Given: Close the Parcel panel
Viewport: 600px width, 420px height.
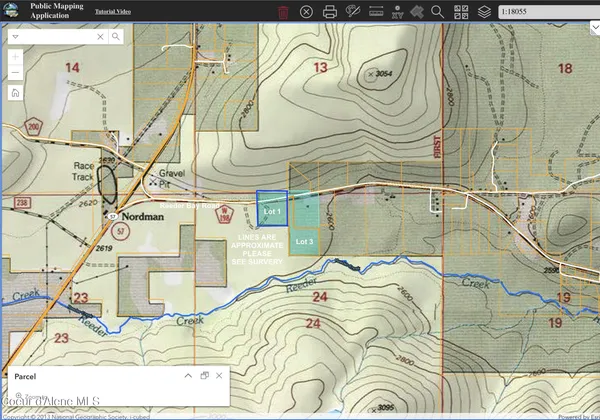Looking at the screenshot, I should point(219,375).
